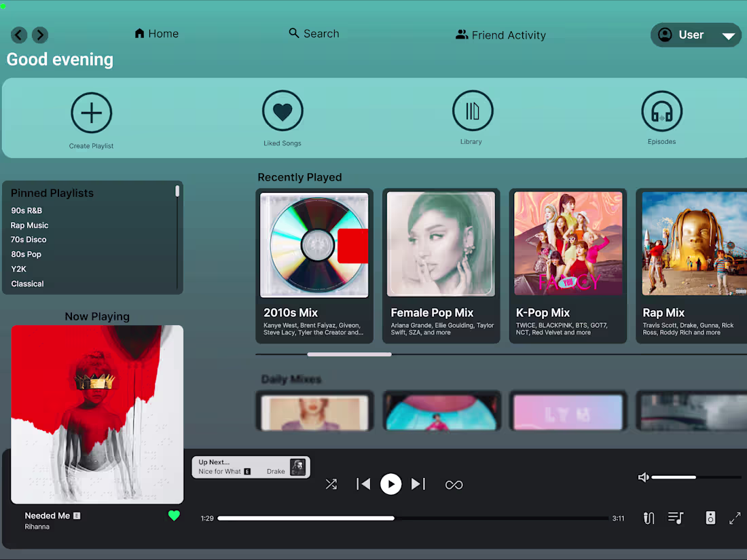747x560 pixels.
Task: Select the Rap Music pinned playlist
Action: pyautogui.click(x=29, y=225)
